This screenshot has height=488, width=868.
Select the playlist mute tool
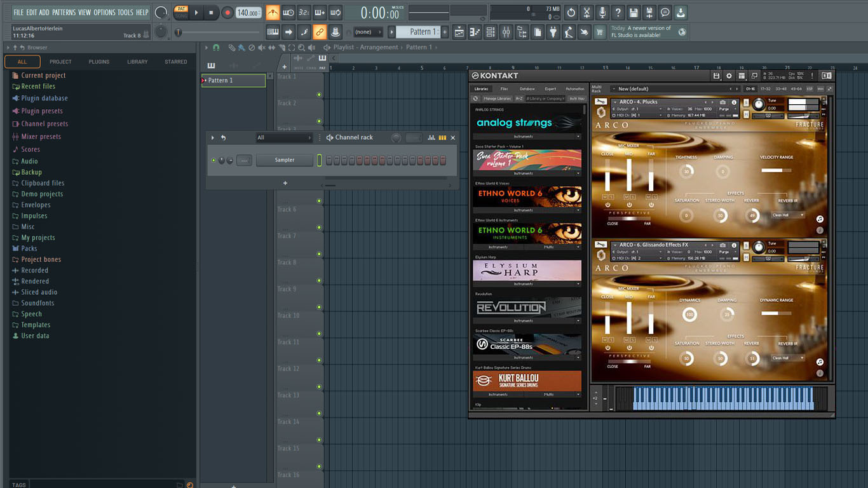click(261, 48)
